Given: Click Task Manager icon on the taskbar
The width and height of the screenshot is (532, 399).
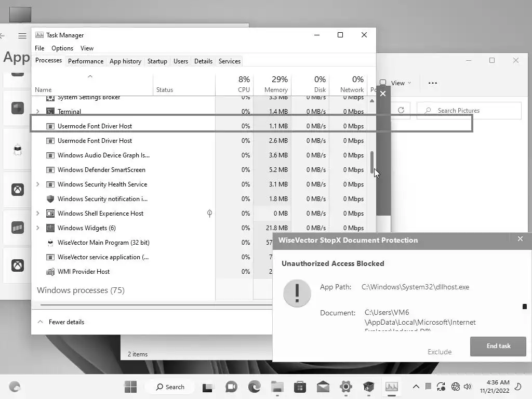Looking at the screenshot, I should (392, 387).
